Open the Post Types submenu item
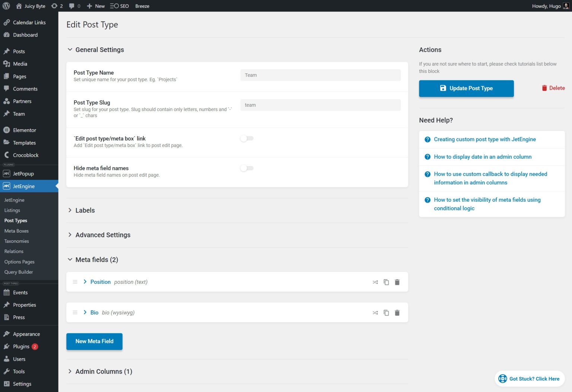Viewport: 572px width, 392px height. (16, 220)
